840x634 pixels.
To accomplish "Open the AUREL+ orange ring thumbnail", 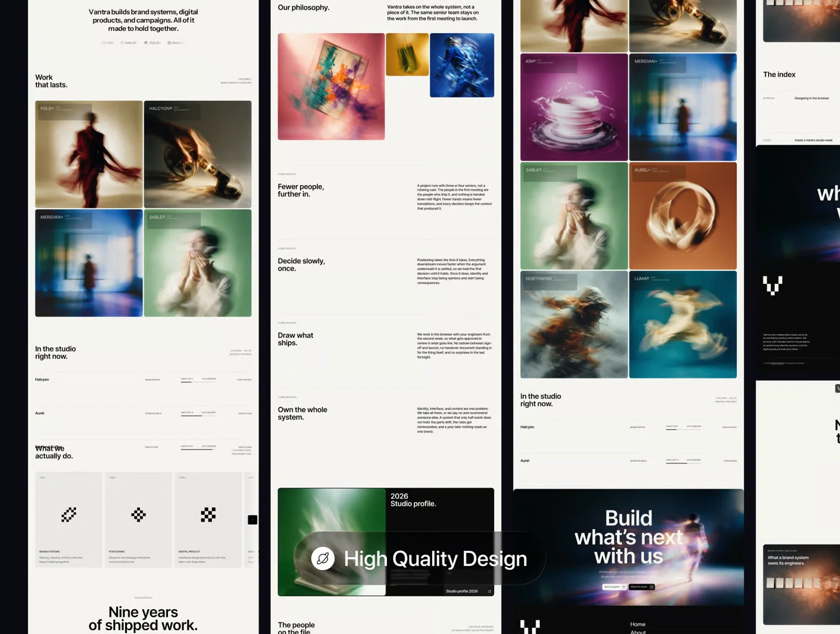I will click(683, 216).
